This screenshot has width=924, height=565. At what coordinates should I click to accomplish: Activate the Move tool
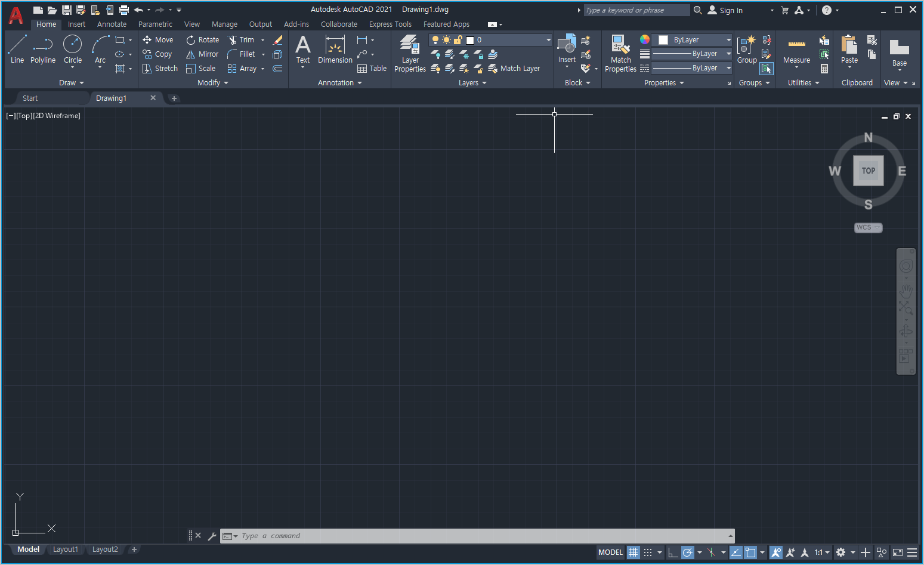click(158, 40)
